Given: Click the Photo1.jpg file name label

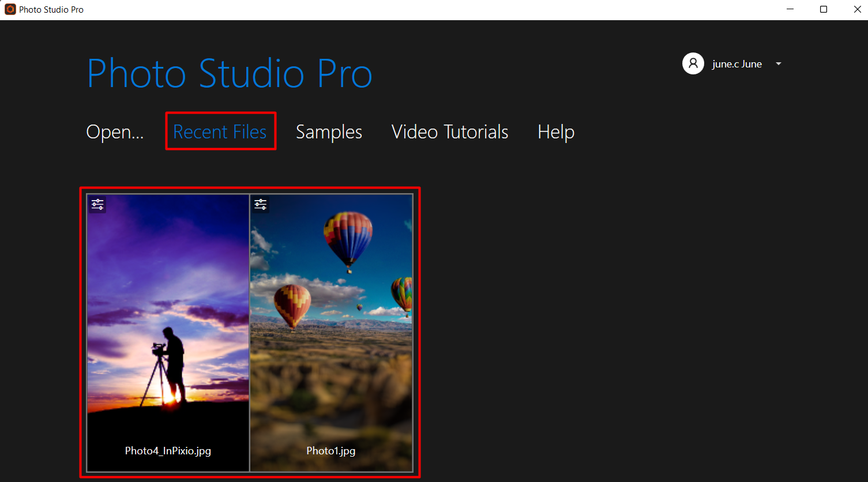Looking at the screenshot, I should tap(330, 451).
